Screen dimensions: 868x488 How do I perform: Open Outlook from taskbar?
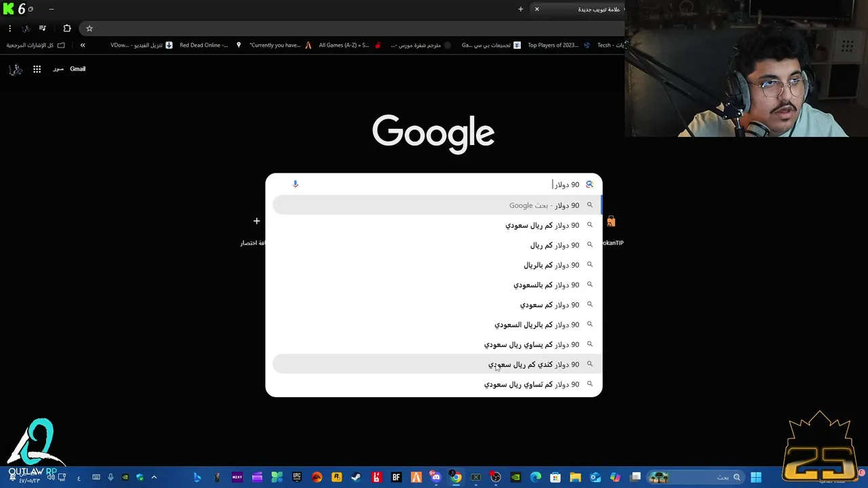click(595, 477)
